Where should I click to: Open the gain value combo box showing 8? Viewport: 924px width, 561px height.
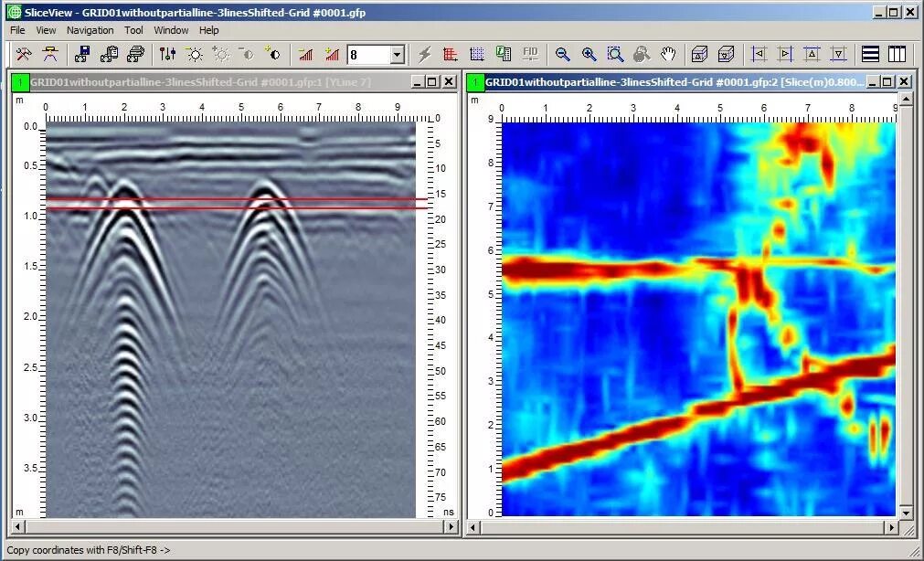pyautogui.click(x=376, y=55)
